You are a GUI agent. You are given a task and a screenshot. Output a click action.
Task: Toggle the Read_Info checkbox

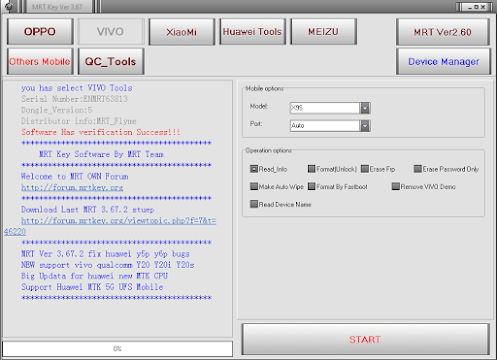point(254,169)
